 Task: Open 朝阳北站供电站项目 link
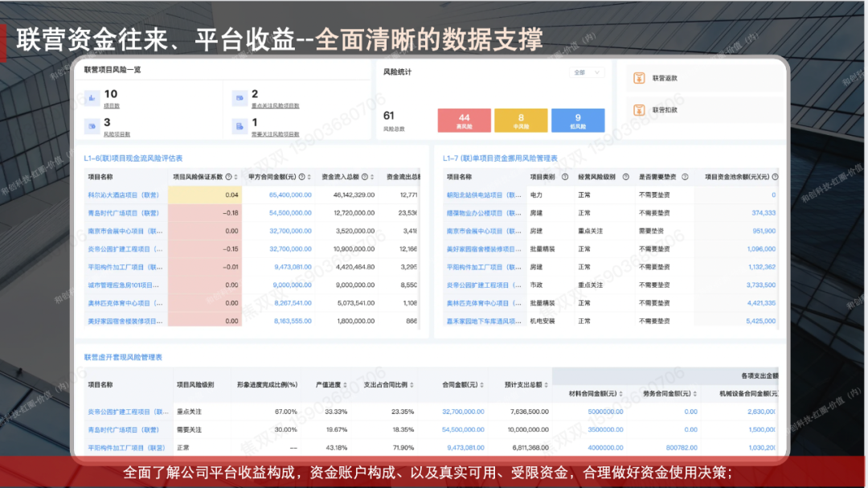485,195
